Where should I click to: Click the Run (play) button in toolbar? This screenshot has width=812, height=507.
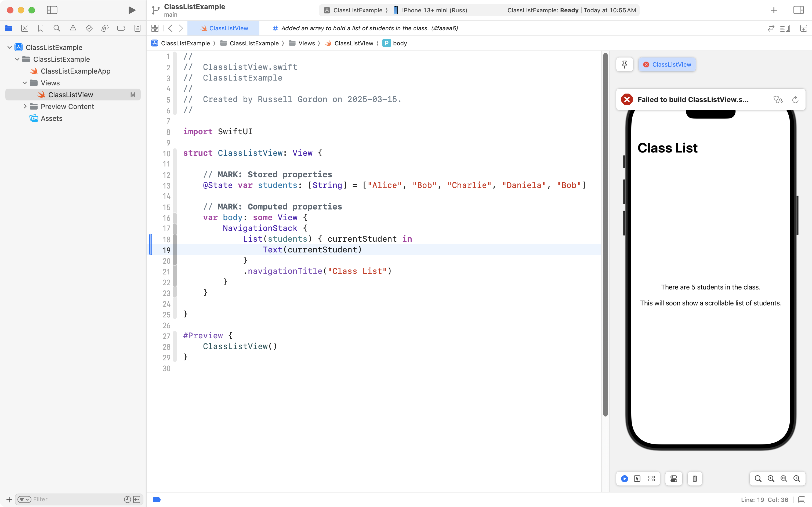coord(132,10)
